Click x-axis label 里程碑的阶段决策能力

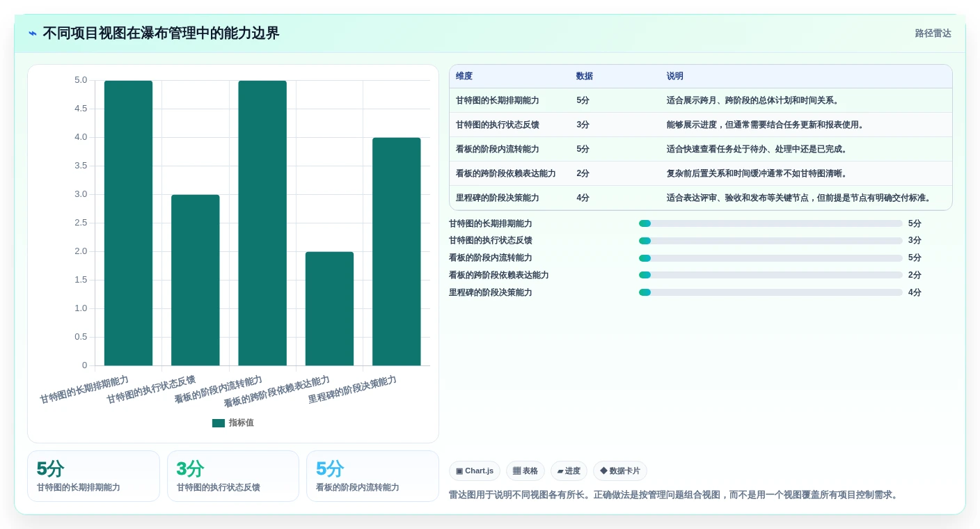point(352,390)
